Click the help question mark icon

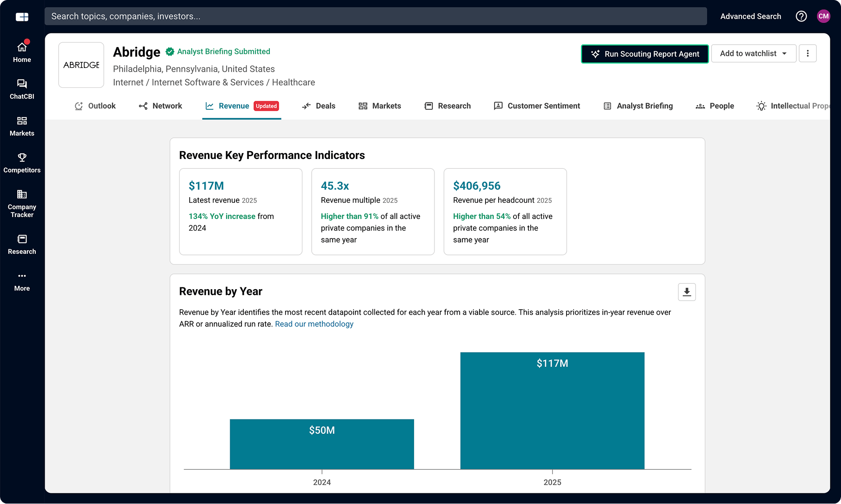801,16
